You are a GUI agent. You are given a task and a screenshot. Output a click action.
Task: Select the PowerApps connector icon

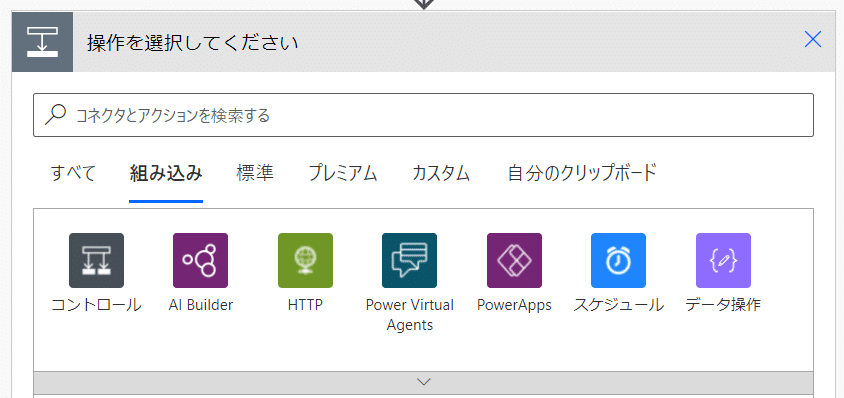coord(514,261)
